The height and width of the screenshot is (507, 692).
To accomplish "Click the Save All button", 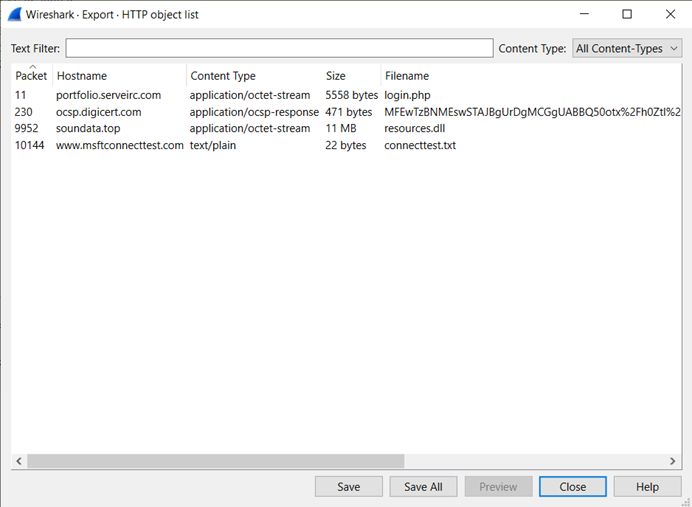I will tap(423, 487).
